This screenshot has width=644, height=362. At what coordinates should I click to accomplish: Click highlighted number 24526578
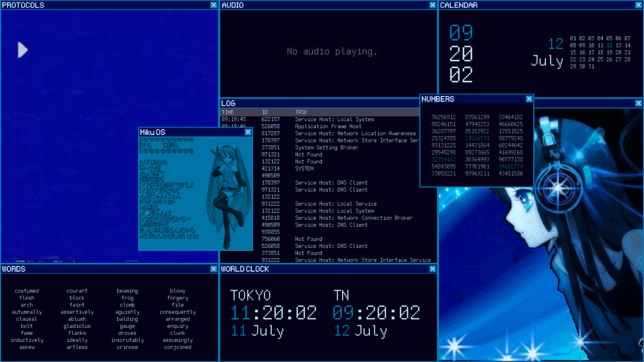tap(477, 138)
